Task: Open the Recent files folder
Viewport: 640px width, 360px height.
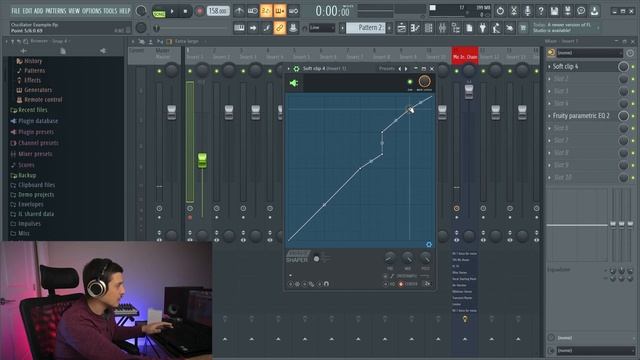Action: (33, 110)
